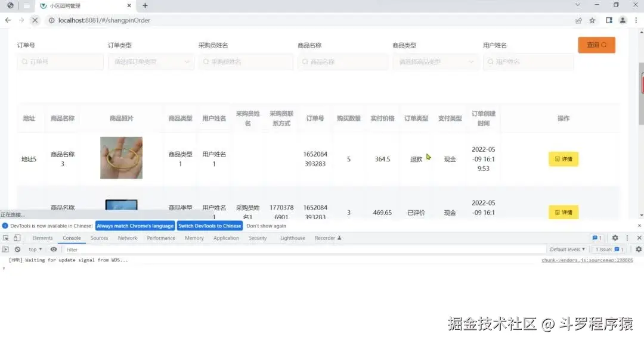Screen dimensions: 644x343
Task: Click Switch DevTools to Chinese button
Action: 209,226
